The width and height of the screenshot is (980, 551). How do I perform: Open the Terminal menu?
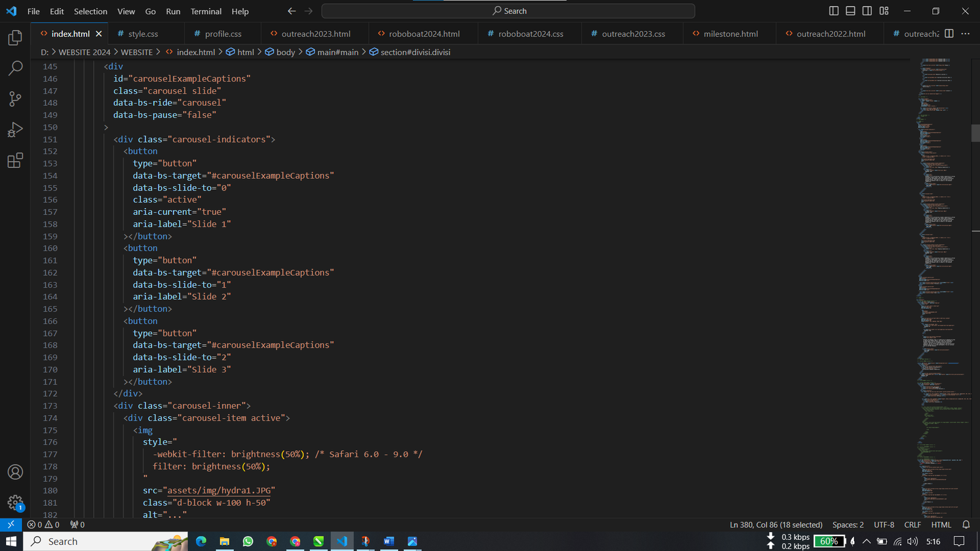[x=206, y=11]
